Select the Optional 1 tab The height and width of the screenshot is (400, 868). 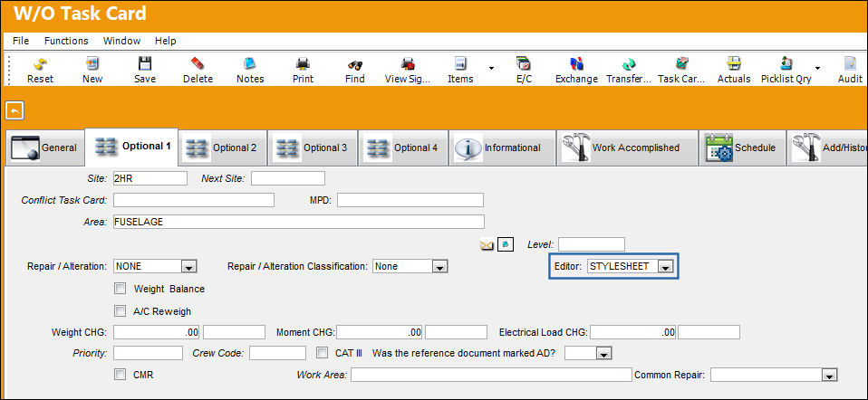coord(131,147)
